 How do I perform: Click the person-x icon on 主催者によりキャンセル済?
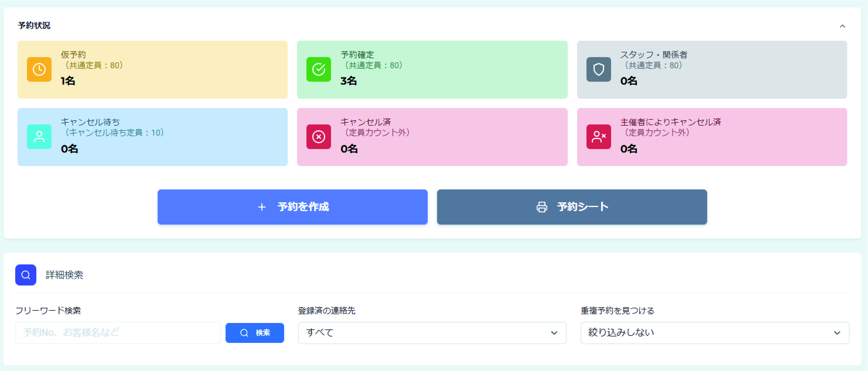point(598,137)
